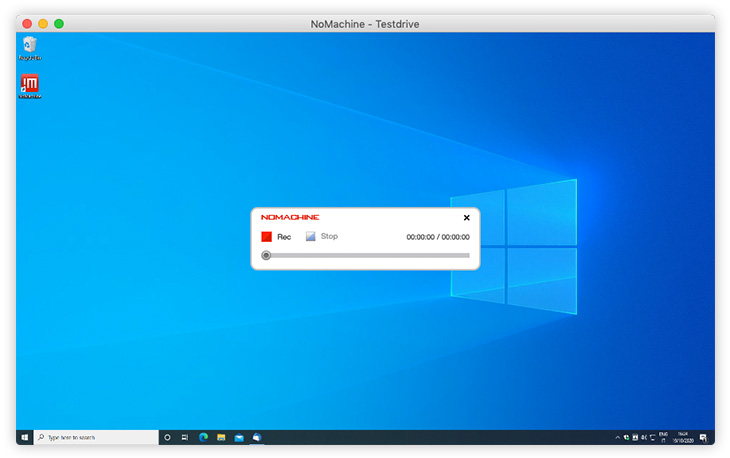Open Cortana from the taskbar

click(167, 437)
